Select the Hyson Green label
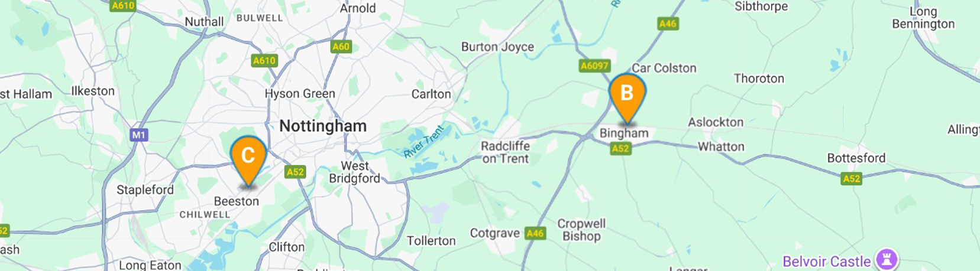980x271 pixels. coord(300,94)
